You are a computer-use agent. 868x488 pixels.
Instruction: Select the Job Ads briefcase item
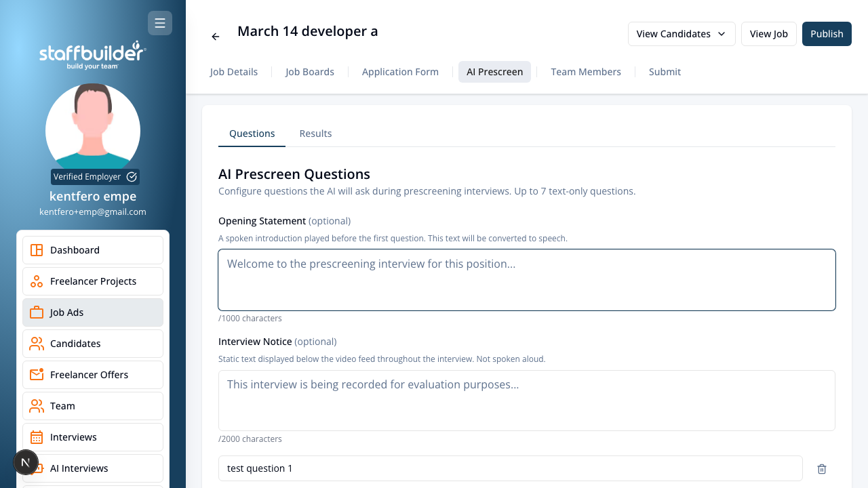93,312
